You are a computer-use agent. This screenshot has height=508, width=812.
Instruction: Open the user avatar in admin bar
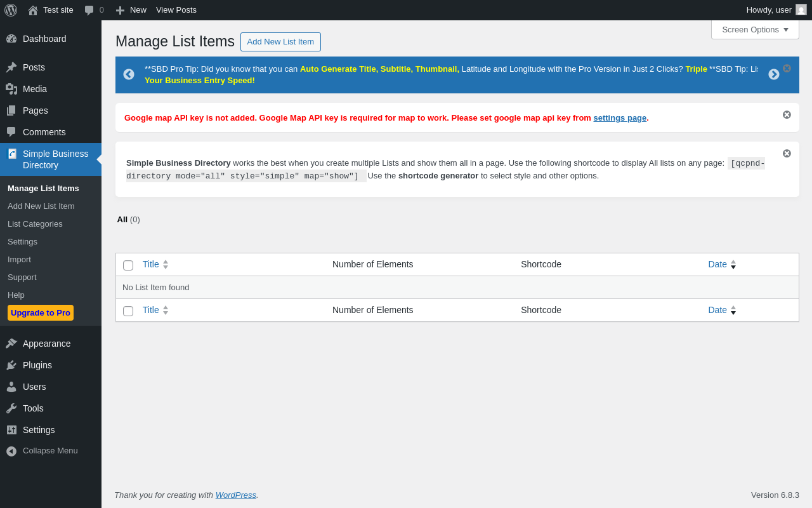(801, 10)
